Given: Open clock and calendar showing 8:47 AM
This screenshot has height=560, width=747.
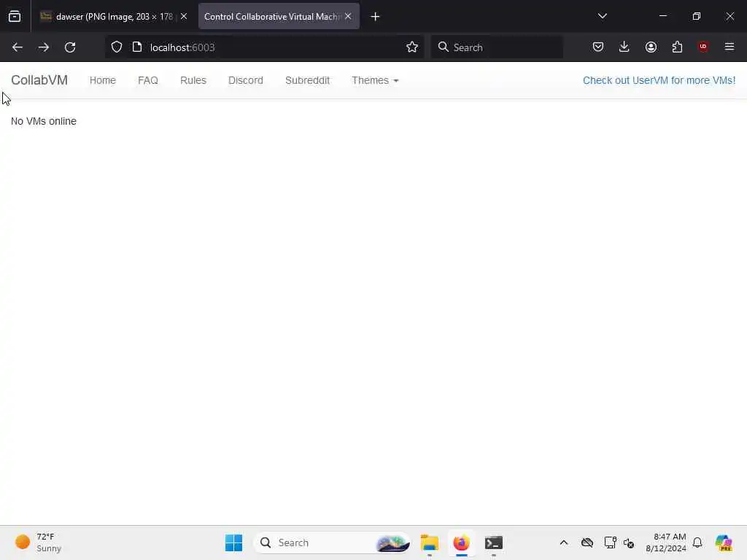Looking at the screenshot, I should point(665,542).
